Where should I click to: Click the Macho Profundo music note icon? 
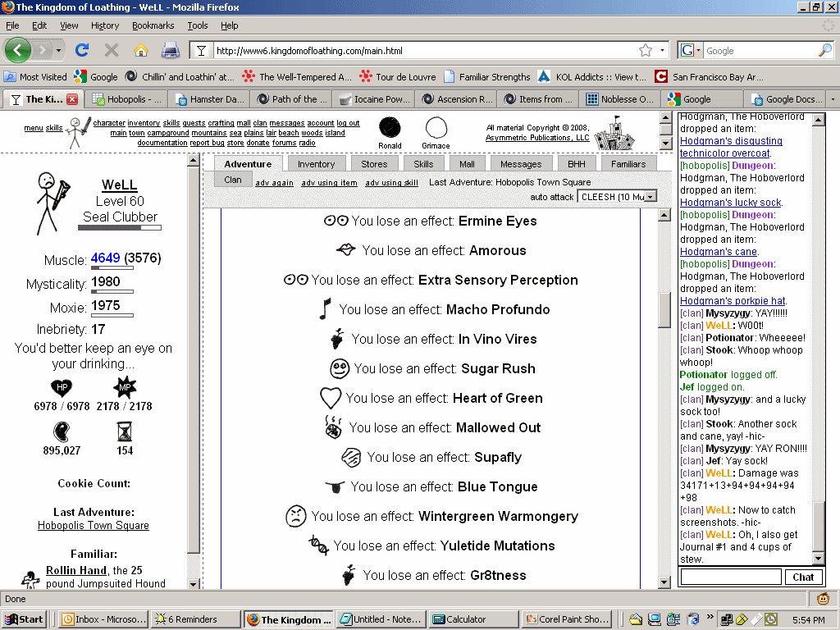325,309
